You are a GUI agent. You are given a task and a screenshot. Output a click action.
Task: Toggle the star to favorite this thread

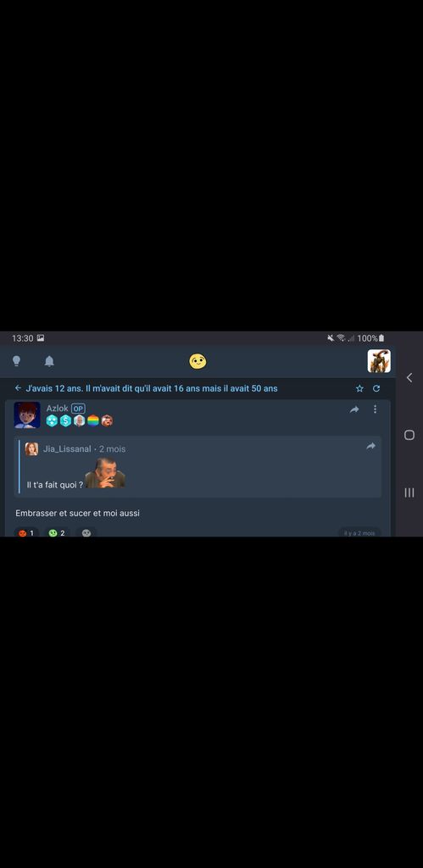[x=360, y=388]
